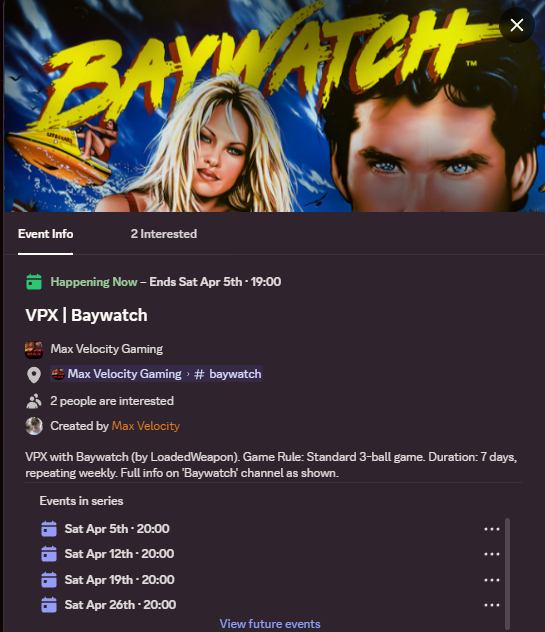Image resolution: width=545 pixels, height=632 pixels.
Task: Click calendar icon for Sat Apr 5th event
Action: [x=49, y=529]
